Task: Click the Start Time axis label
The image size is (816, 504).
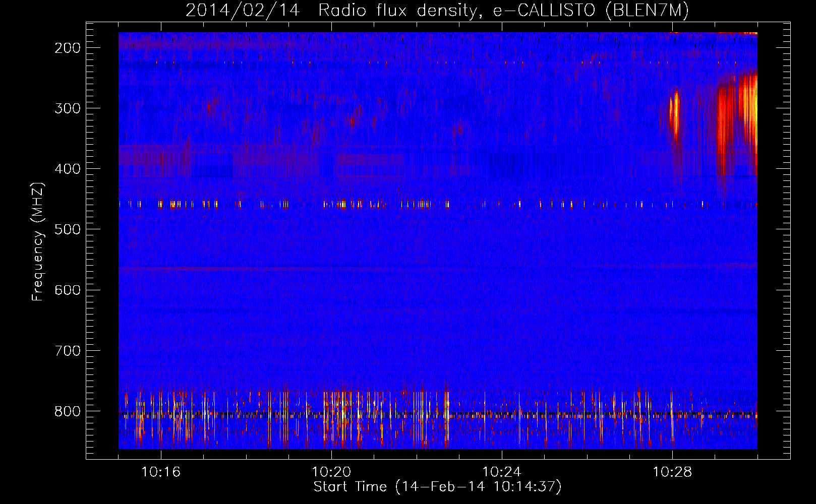Action: (x=437, y=486)
